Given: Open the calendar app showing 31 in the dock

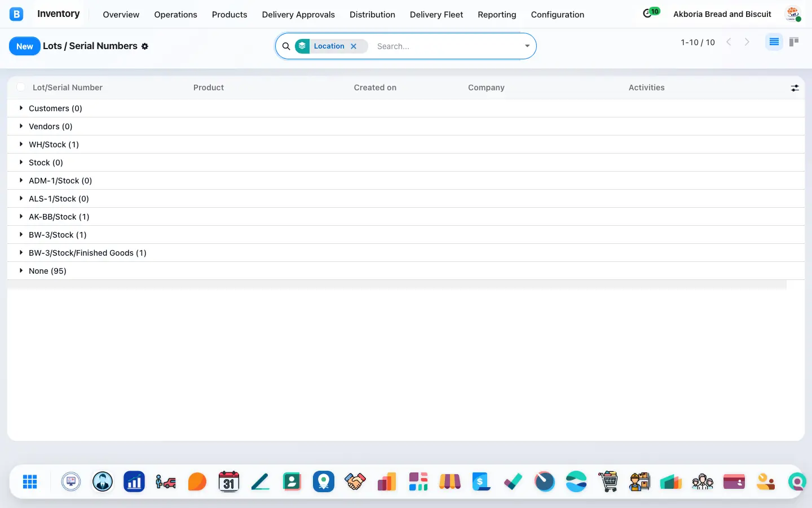Looking at the screenshot, I should coord(229,481).
